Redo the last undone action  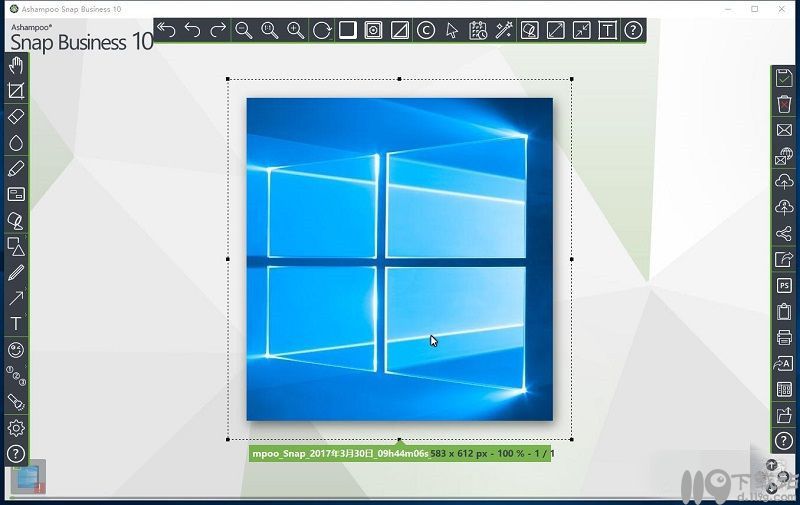(218, 30)
